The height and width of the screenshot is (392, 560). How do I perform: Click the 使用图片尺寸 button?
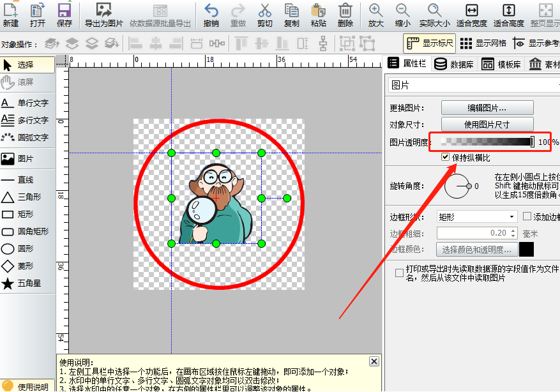coord(487,124)
